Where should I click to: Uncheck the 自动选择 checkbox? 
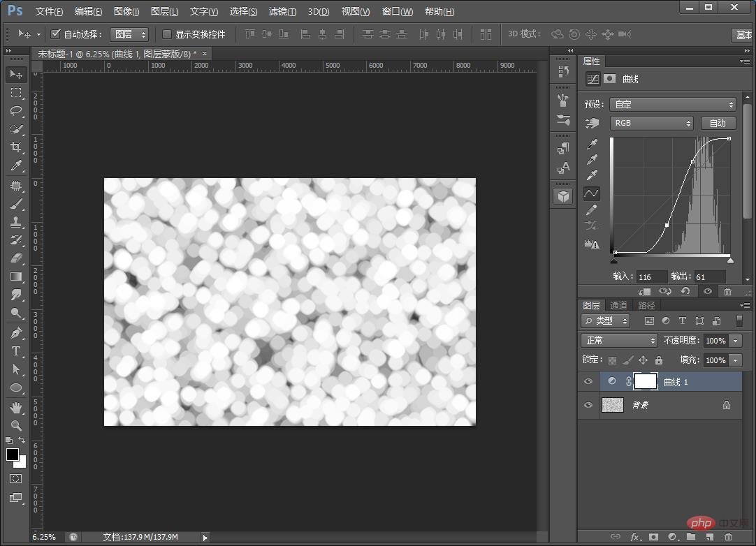56,34
